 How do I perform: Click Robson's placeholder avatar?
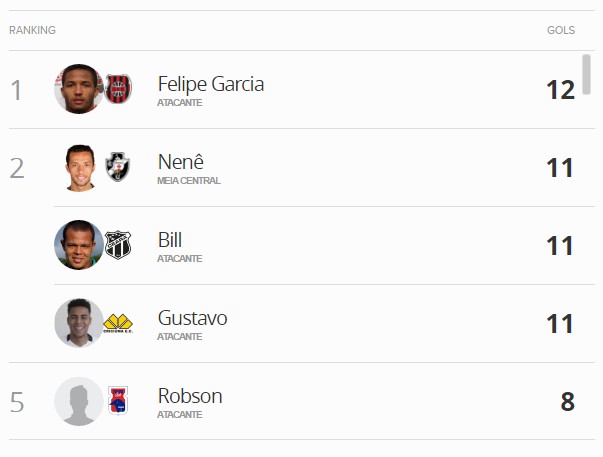(x=78, y=401)
